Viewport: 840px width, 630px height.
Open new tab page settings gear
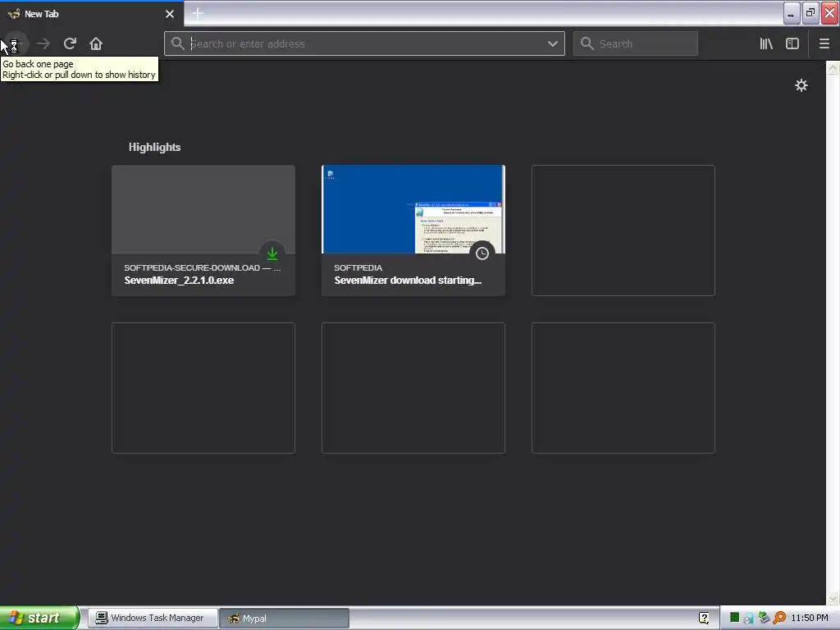pos(801,85)
